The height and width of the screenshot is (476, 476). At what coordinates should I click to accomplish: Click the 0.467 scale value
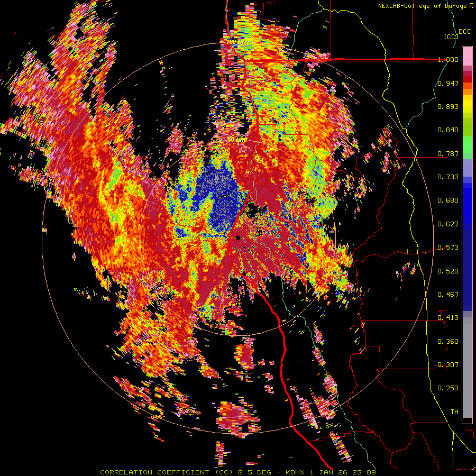click(x=448, y=294)
